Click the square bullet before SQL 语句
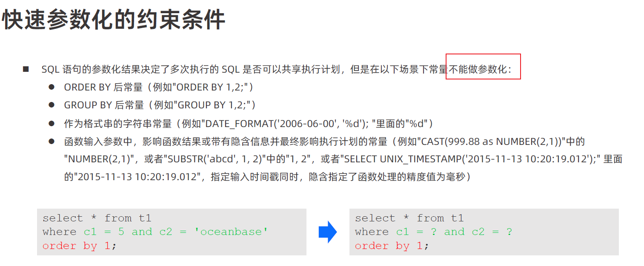Viewport: 644px width, 266px height. point(26,69)
